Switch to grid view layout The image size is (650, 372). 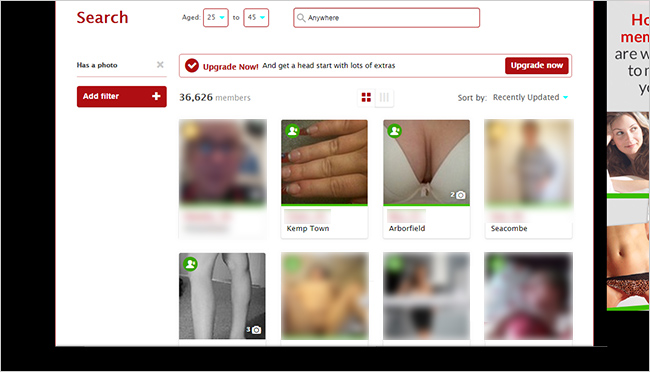[x=366, y=97]
